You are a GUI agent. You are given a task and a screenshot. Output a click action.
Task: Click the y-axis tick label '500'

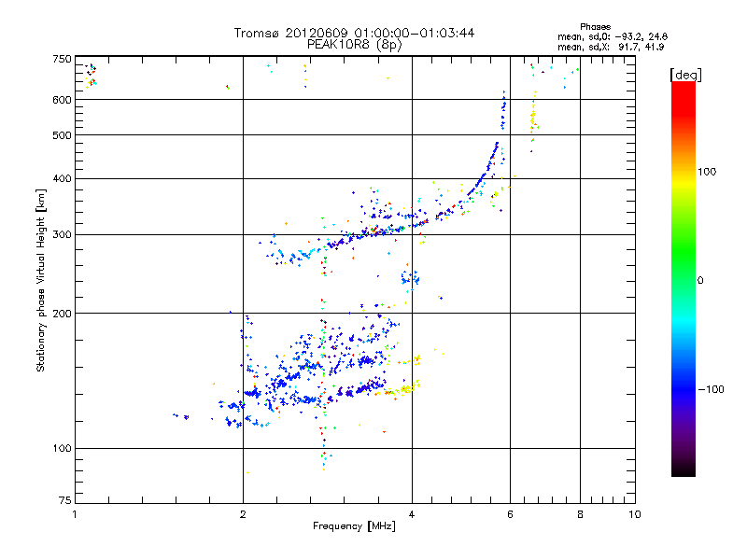click(x=62, y=135)
